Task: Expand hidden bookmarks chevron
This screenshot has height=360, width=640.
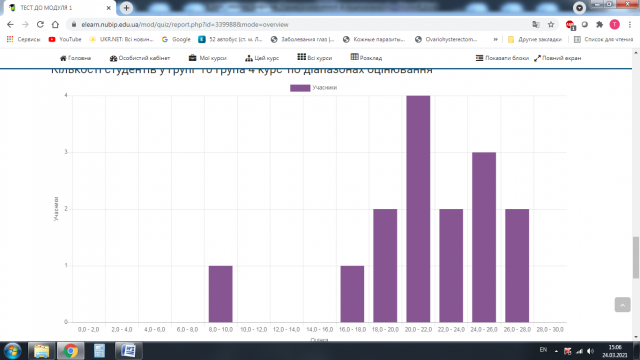Action: tap(496, 39)
